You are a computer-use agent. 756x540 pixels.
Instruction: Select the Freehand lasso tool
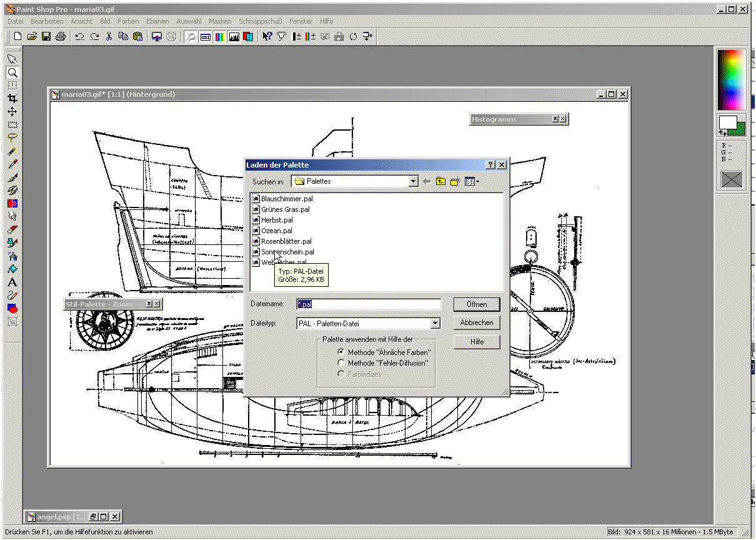point(12,138)
